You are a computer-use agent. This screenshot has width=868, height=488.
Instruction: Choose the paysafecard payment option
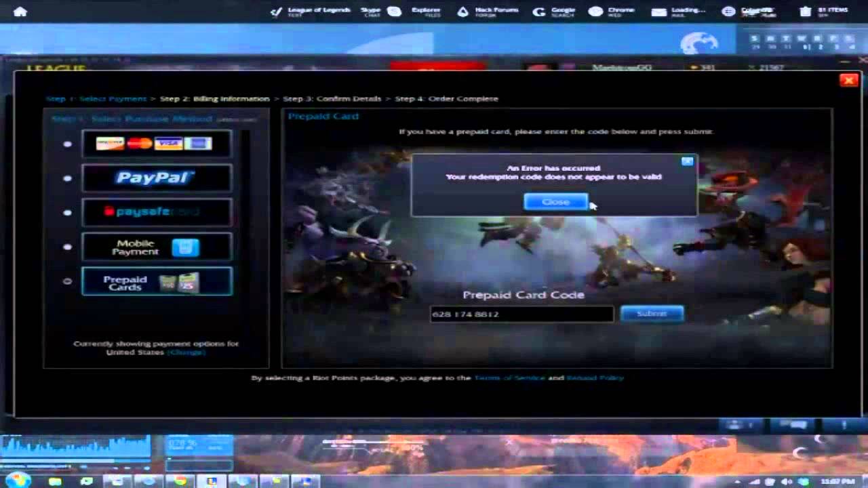157,212
